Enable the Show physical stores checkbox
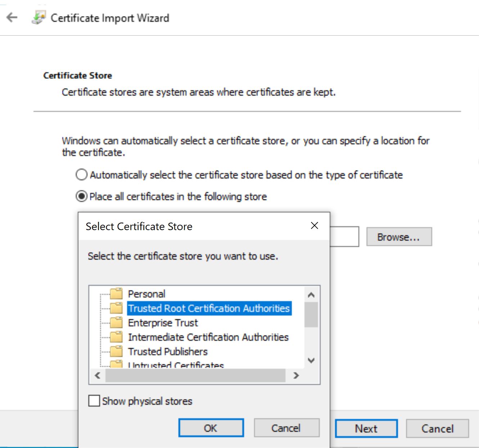 pos(94,400)
